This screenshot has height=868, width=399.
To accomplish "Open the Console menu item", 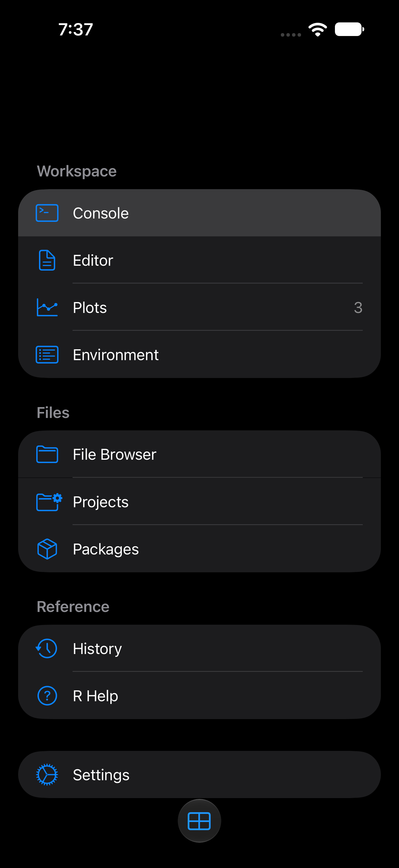I will [199, 213].
